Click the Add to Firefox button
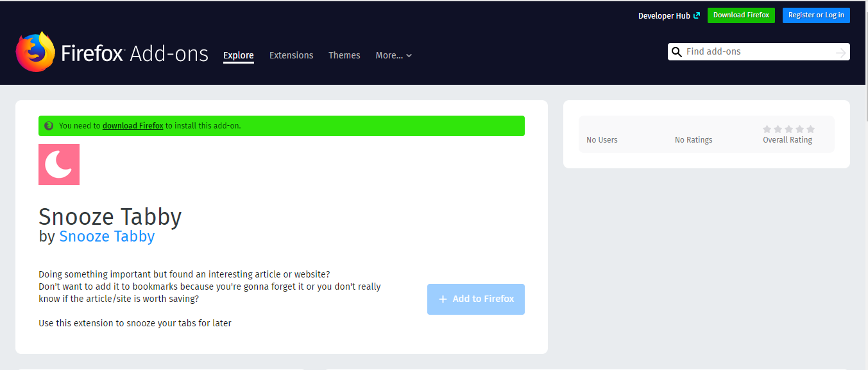 point(476,299)
